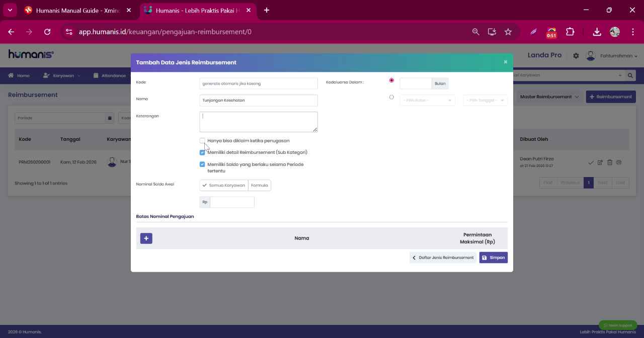This screenshot has width=644, height=338.
Task: Select the Bulan duration radio button
Action: 391,80
